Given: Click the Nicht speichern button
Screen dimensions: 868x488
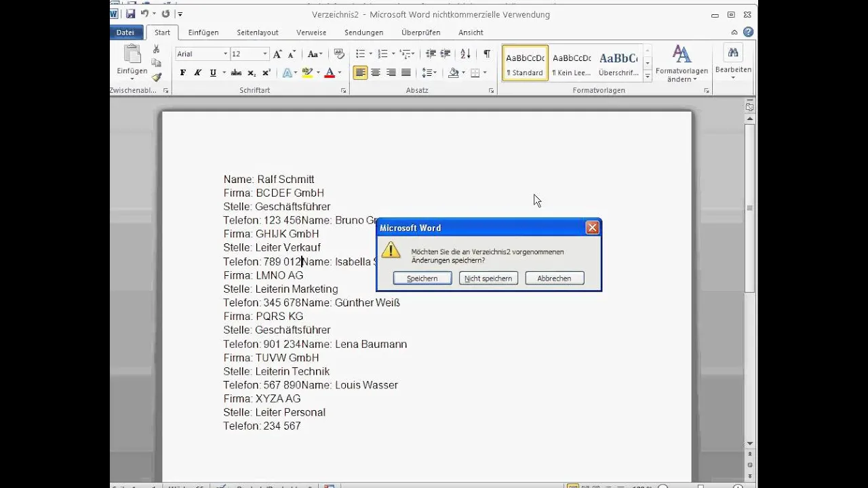Looking at the screenshot, I should pyautogui.click(x=488, y=279).
